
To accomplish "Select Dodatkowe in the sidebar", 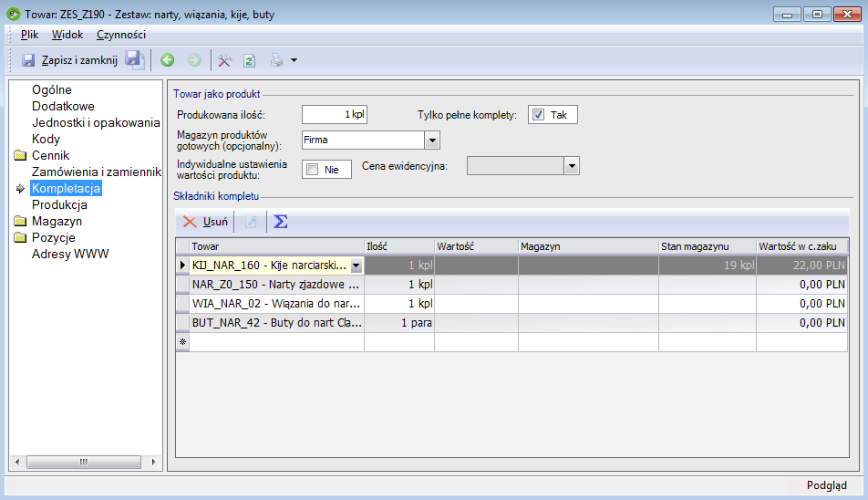I will pos(63,106).
